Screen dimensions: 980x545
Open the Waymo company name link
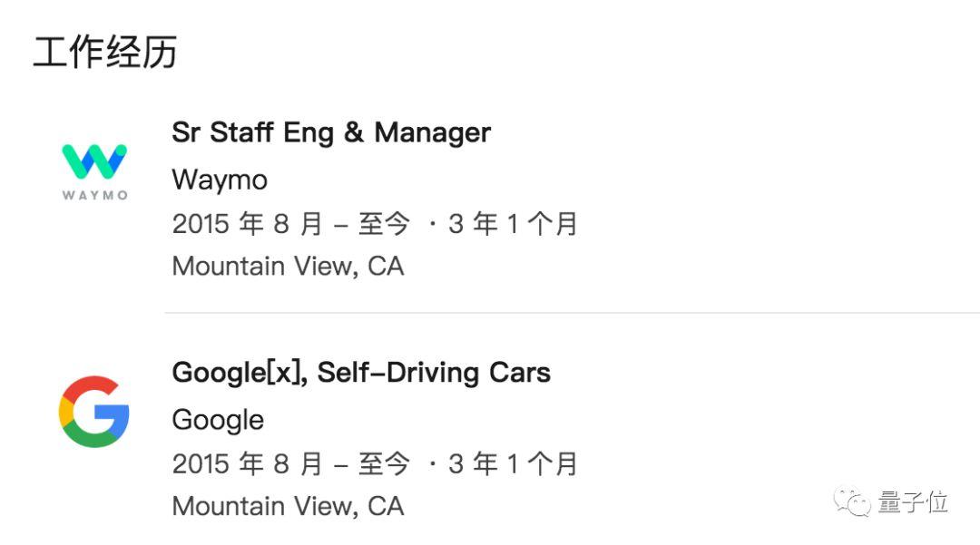pos(220,180)
